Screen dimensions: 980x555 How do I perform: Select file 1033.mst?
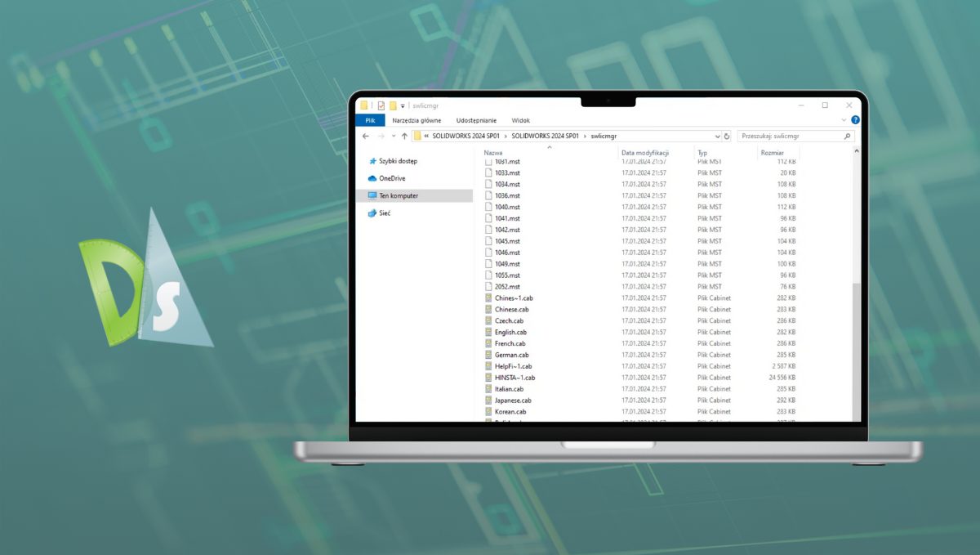507,173
